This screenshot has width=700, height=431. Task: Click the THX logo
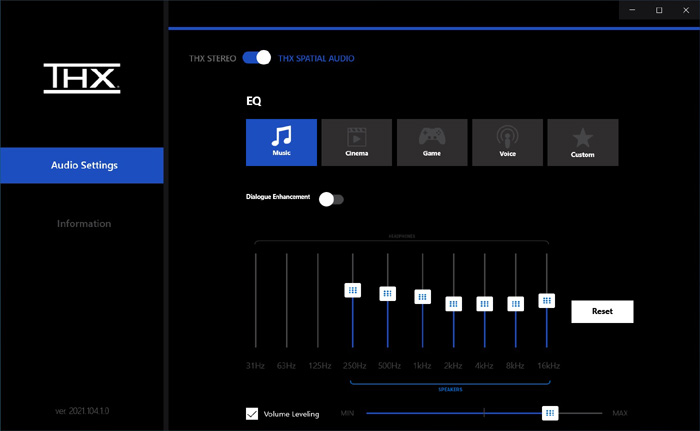pyautogui.click(x=82, y=79)
